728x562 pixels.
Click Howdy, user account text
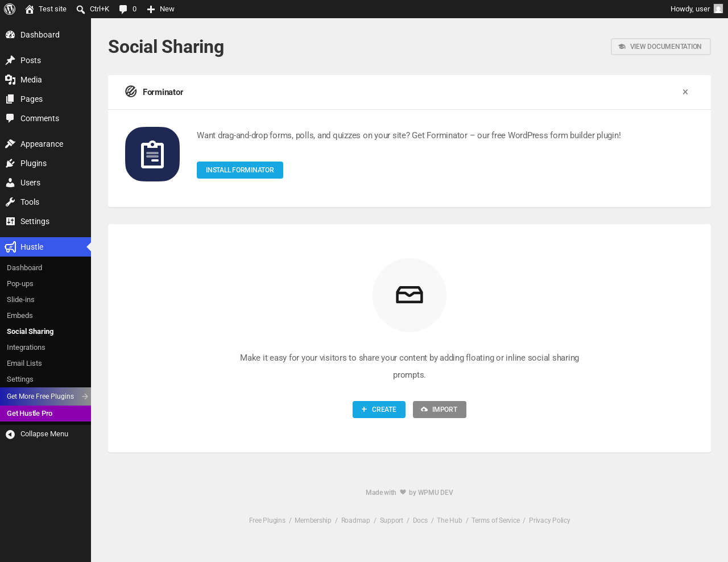tap(690, 9)
